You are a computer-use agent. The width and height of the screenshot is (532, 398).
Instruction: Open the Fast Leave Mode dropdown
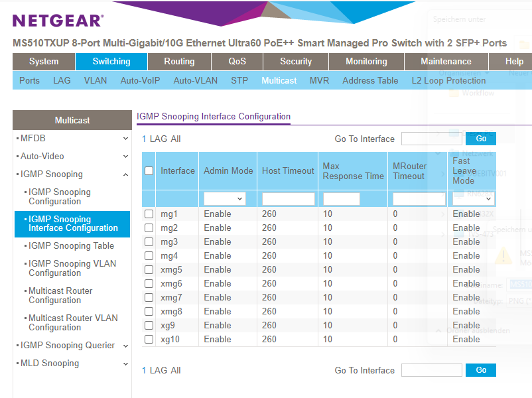474,198
